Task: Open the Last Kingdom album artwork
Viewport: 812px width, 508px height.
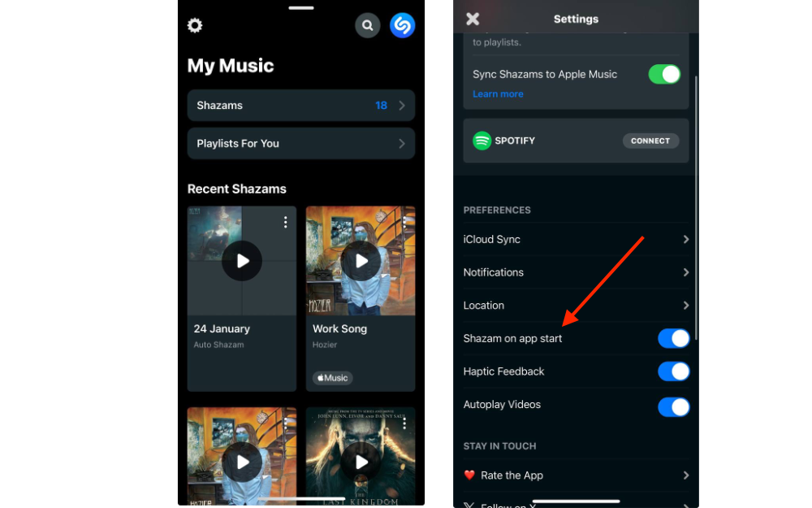Action: (361, 456)
